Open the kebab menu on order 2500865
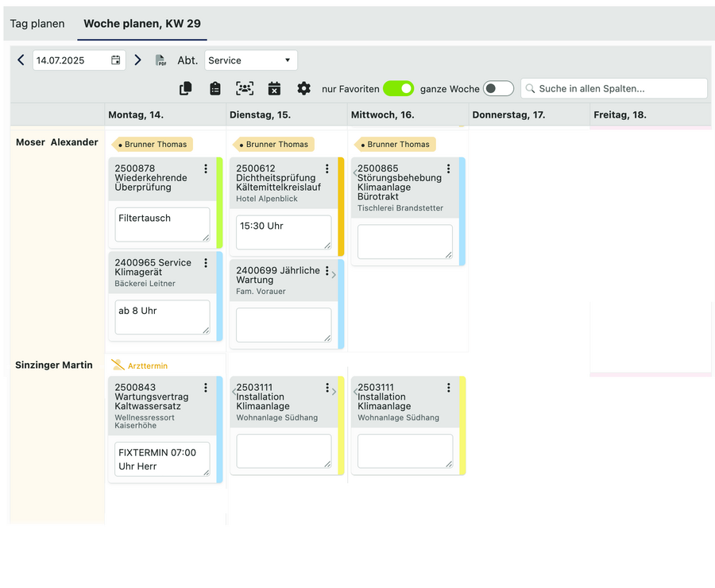The image size is (715, 588). click(x=448, y=168)
